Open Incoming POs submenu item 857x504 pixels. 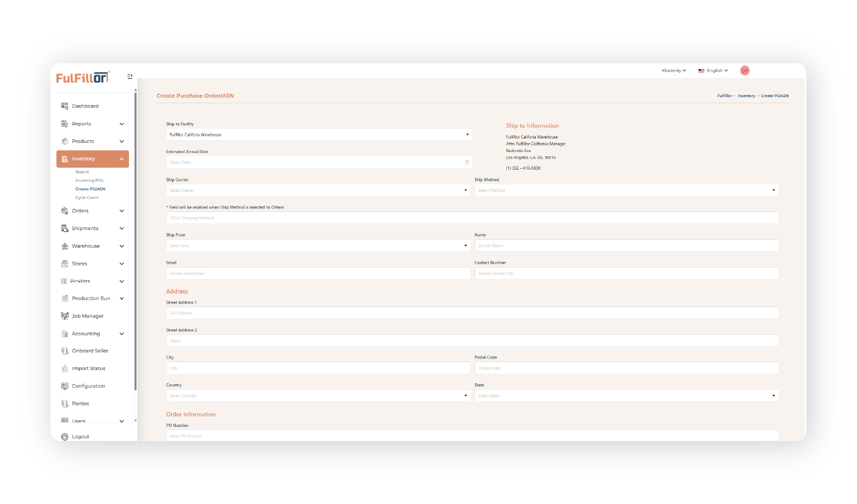pos(89,181)
